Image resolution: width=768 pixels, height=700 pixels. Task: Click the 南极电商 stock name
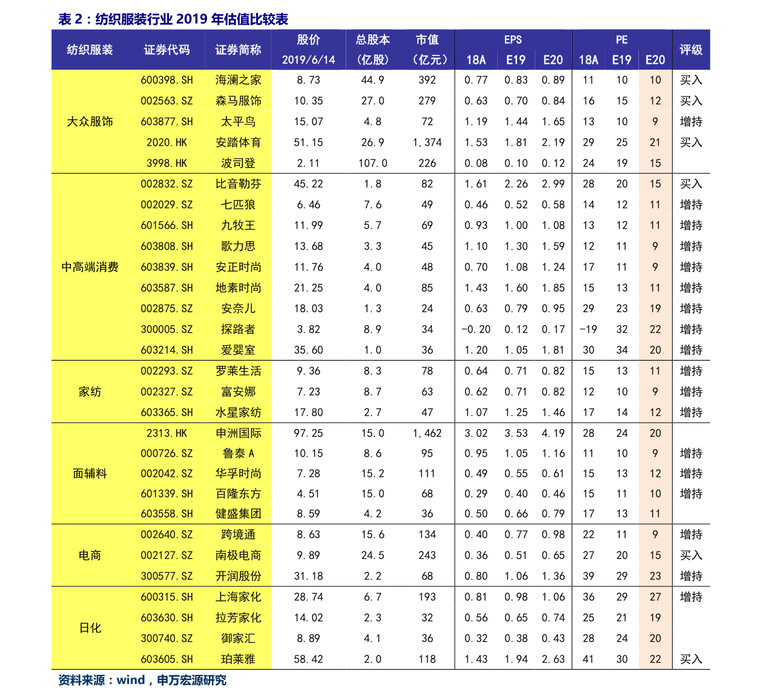tap(238, 555)
